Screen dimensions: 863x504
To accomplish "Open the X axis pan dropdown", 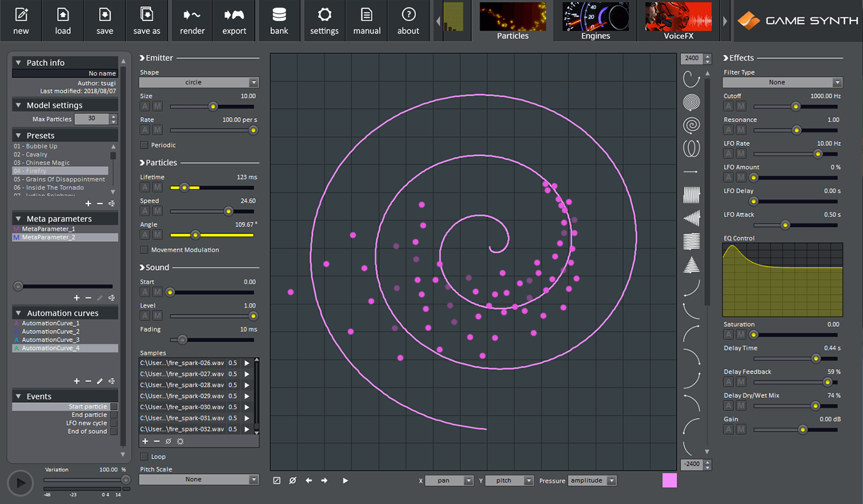I will (x=449, y=480).
